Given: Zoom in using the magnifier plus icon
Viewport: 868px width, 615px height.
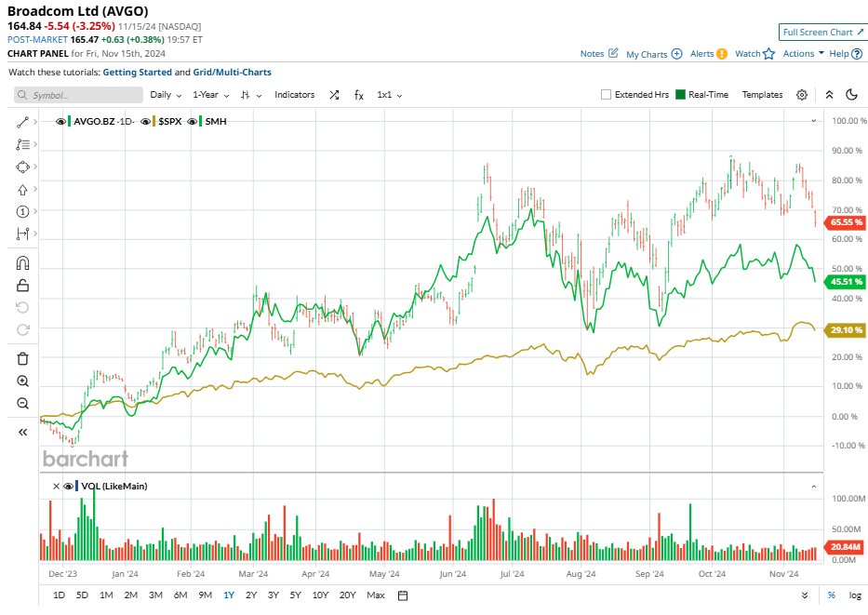Looking at the screenshot, I should pos(23,381).
